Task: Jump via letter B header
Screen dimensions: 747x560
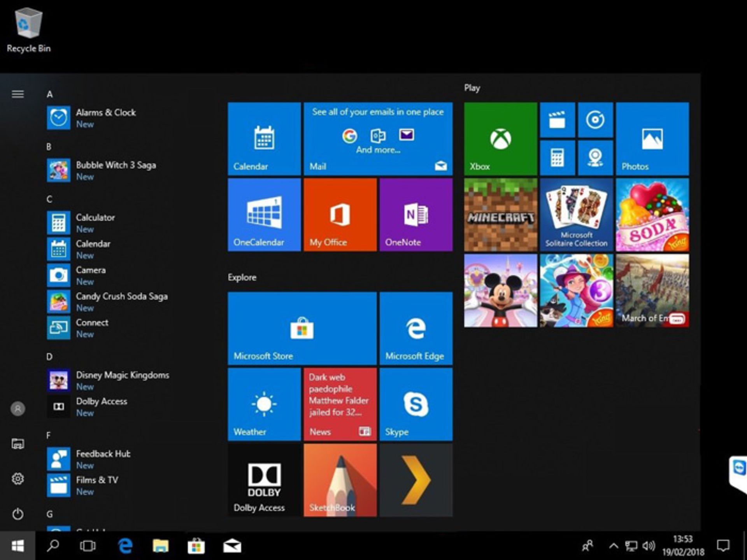Action: pyautogui.click(x=49, y=147)
